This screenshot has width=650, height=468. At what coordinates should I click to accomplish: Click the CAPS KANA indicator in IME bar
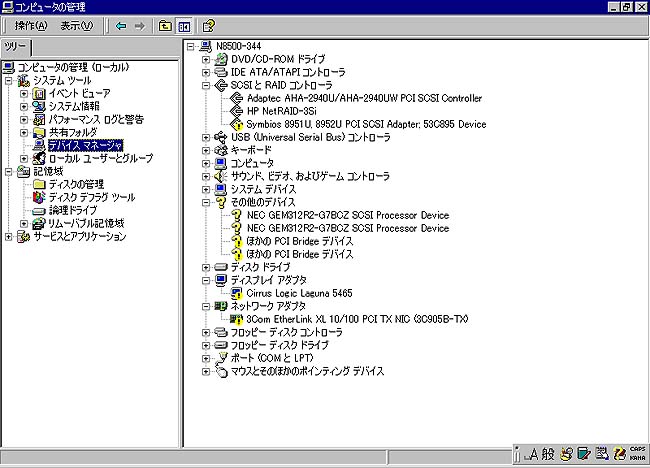pos(638,453)
